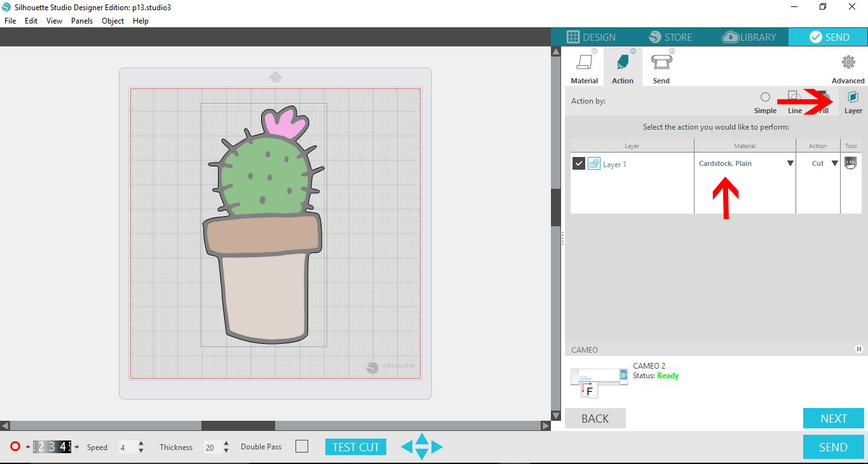Click the TEST CUT button
Image resolution: width=868 pixels, height=464 pixels.
tap(356, 447)
